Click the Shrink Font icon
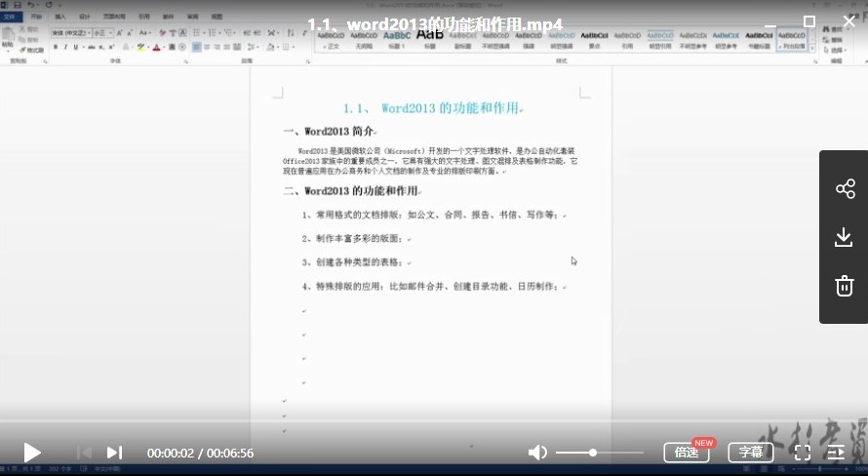Image resolution: width=868 pixels, height=476 pixels. (130, 33)
